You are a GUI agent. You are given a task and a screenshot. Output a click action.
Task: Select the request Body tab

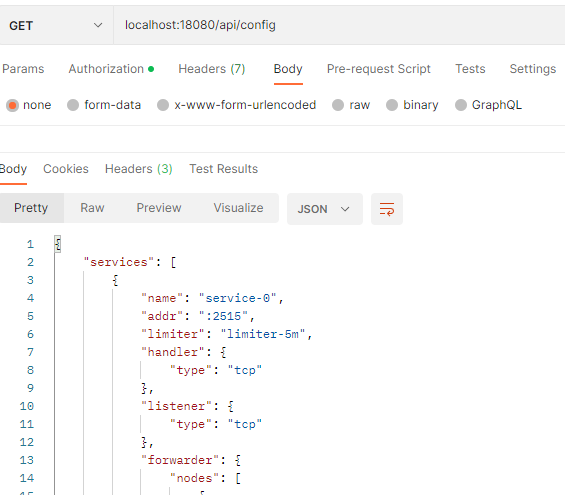click(x=288, y=69)
